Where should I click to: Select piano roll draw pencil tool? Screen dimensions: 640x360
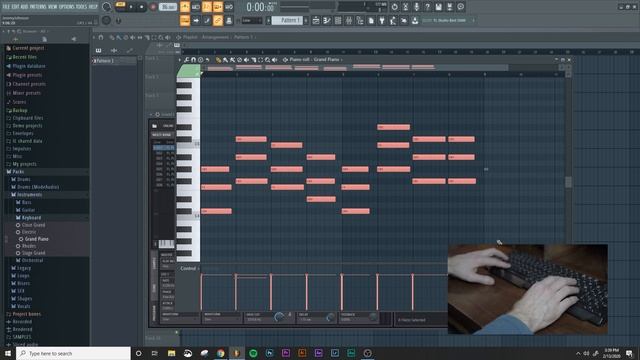[x=218, y=60]
